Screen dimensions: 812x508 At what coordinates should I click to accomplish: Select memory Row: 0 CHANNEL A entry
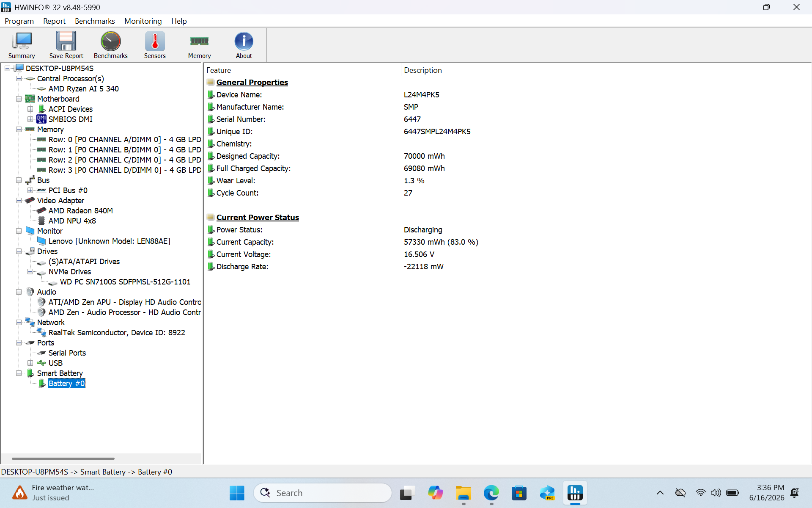tap(124, 140)
